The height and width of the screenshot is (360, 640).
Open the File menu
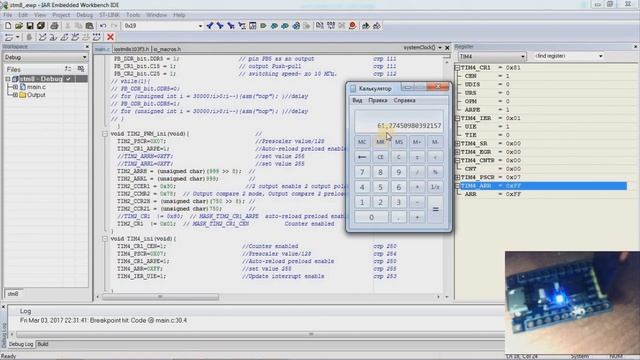point(7,15)
